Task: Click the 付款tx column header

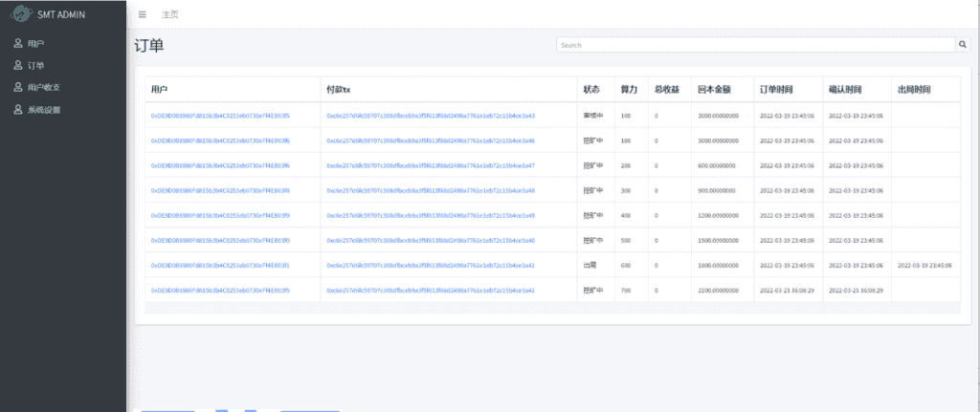Action: [x=339, y=89]
